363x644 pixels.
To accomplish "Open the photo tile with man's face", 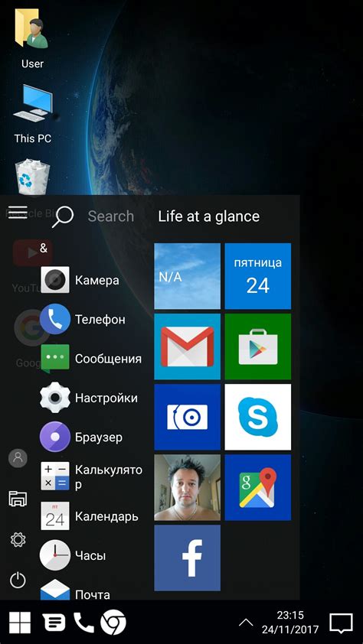I will [x=187, y=487].
